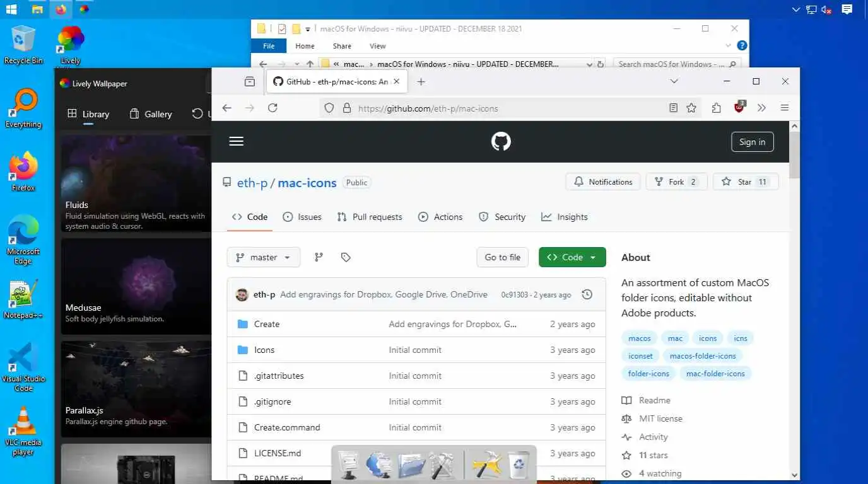Expand the File Explorer ribbon chevron
The image size is (868, 484).
pyautogui.click(x=729, y=45)
